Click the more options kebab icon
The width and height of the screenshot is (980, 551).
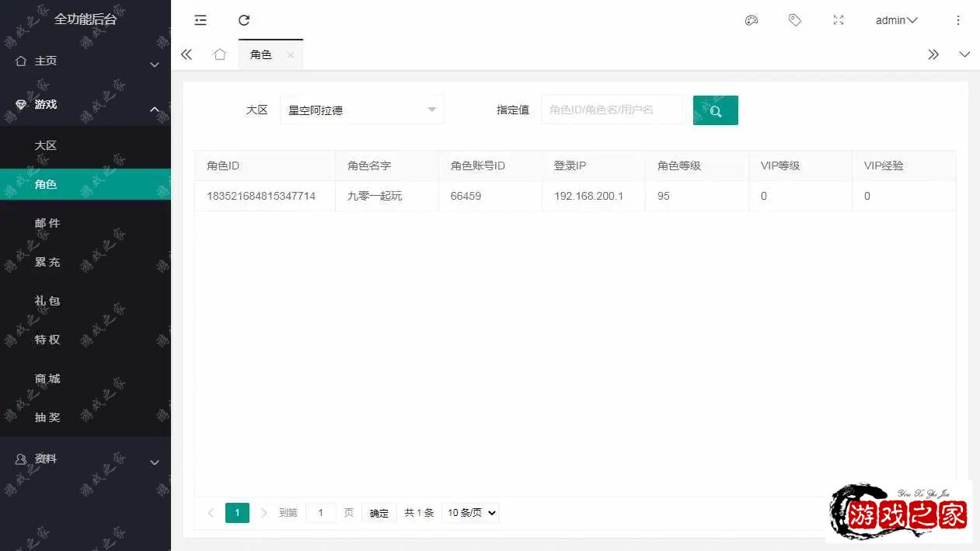[x=957, y=20]
